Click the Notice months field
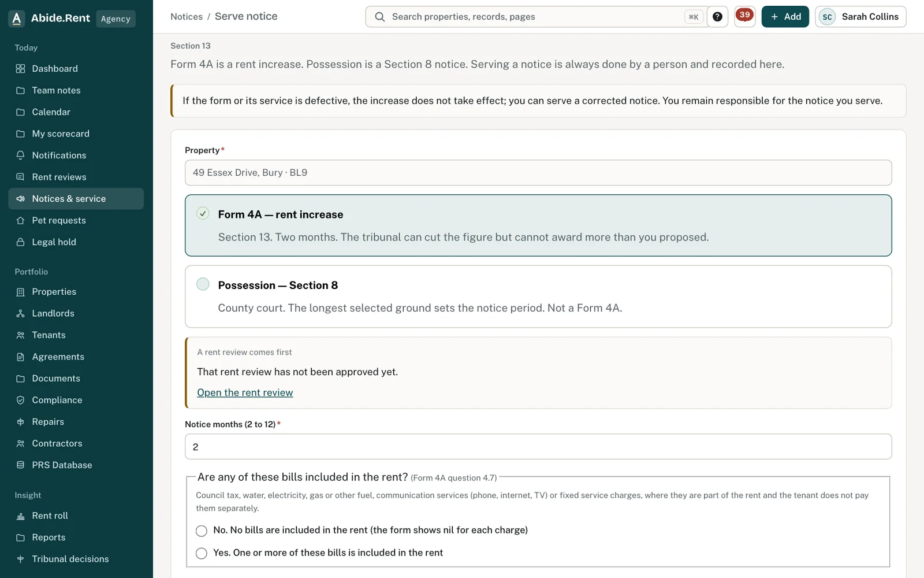Image resolution: width=924 pixels, height=578 pixels. click(x=538, y=447)
